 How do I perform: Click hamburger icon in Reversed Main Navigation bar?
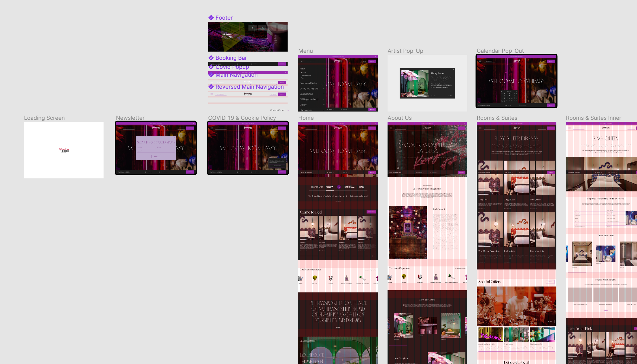(x=212, y=94)
